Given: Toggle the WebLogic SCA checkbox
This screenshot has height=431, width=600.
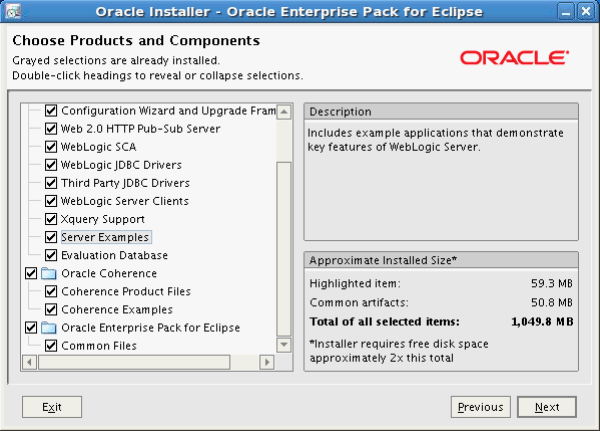Looking at the screenshot, I should [x=51, y=147].
